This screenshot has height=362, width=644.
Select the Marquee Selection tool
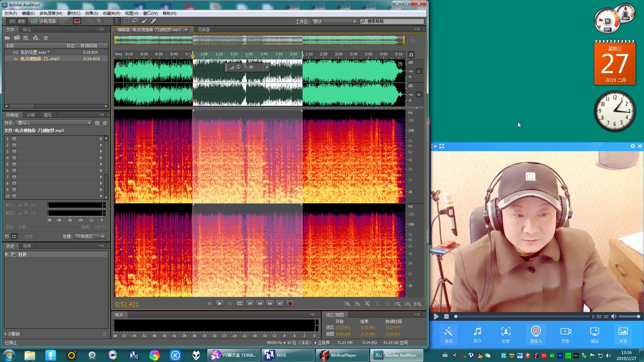pyautogui.click(x=126, y=21)
